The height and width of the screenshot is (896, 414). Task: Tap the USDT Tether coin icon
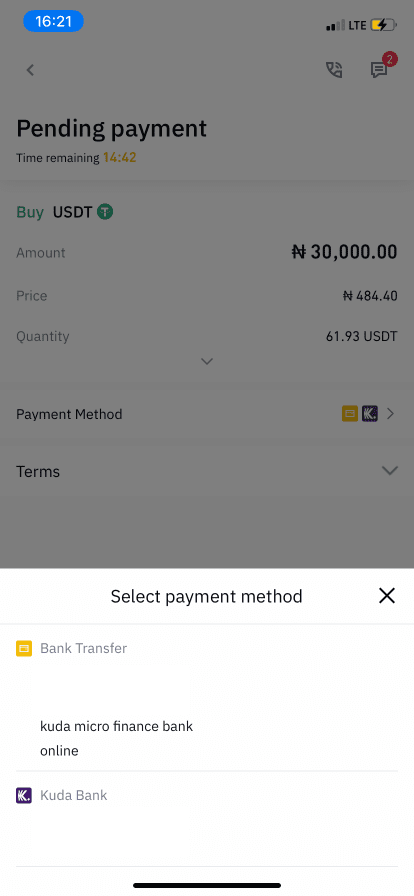pyautogui.click(x=105, y=212)
